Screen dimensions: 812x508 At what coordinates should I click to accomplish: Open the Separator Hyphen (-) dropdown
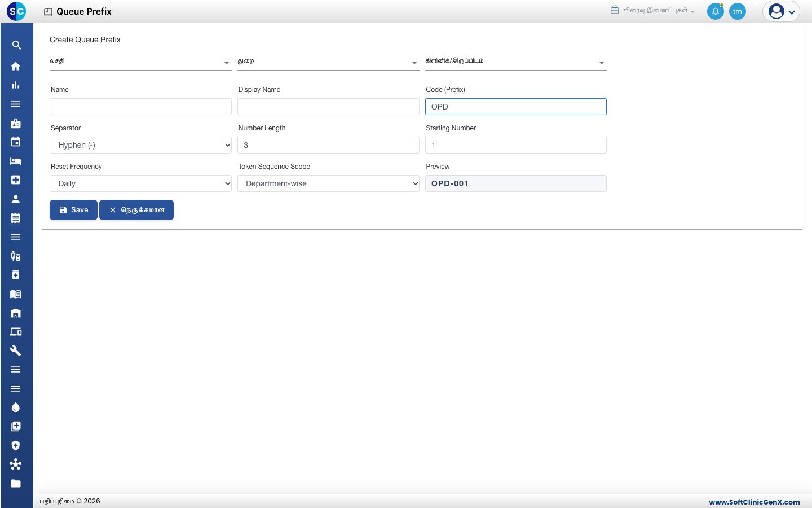point(140,145)
